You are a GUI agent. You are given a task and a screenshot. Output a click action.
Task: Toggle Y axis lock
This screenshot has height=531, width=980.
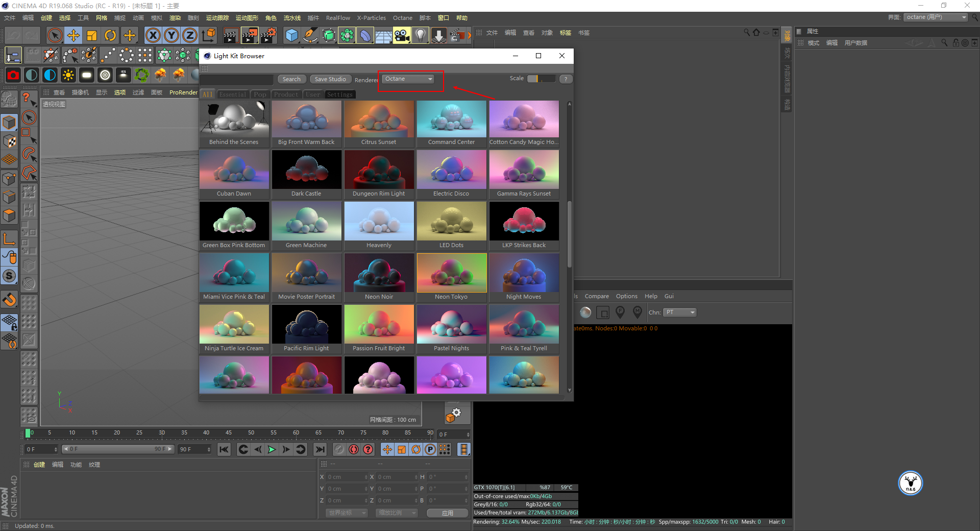pyautogui.click(x=171, y=35)
